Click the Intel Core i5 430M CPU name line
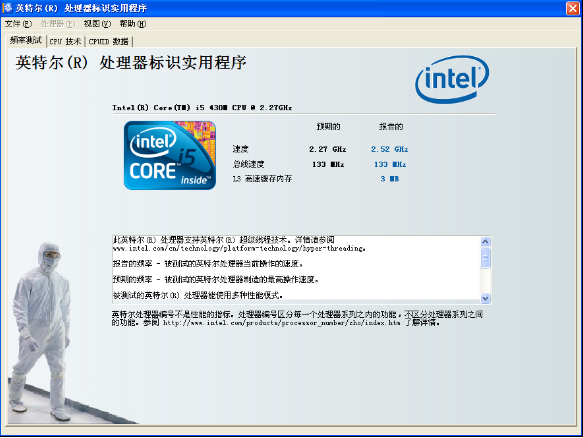Screen dimensions: 583x438 pyautogui.click(x=202, y=107)
